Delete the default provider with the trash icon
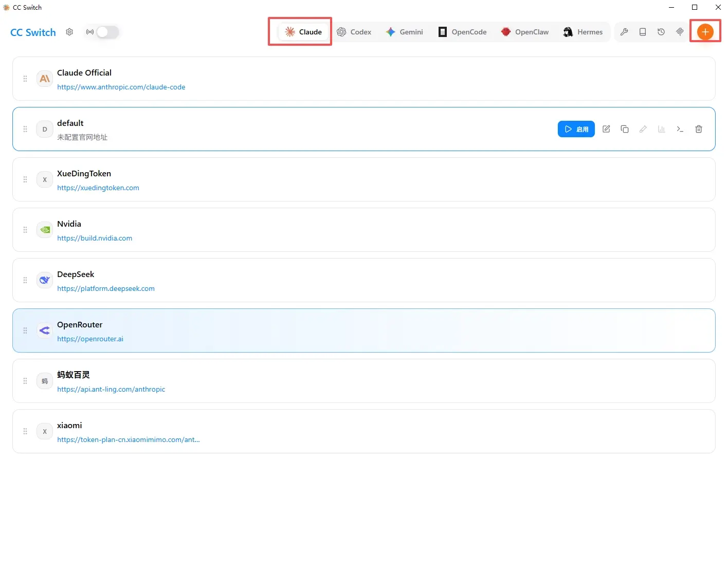Screen dimensions: 727x588 point(699,129)
